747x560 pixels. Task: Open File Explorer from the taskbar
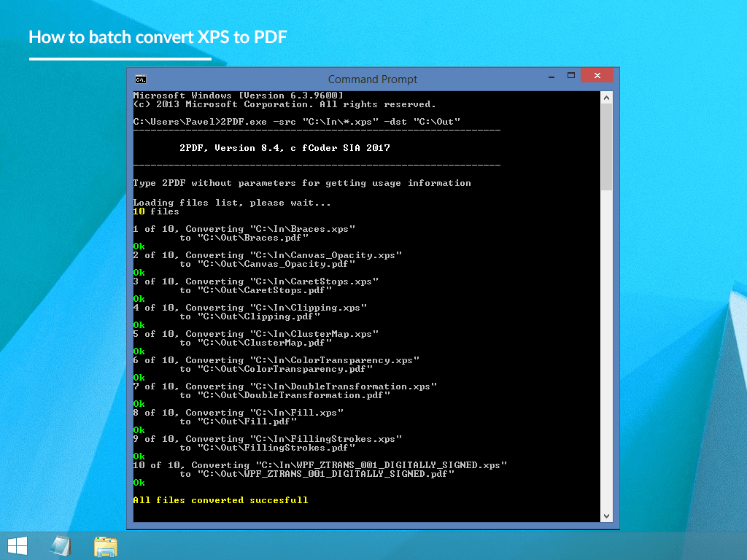[105, 546]
